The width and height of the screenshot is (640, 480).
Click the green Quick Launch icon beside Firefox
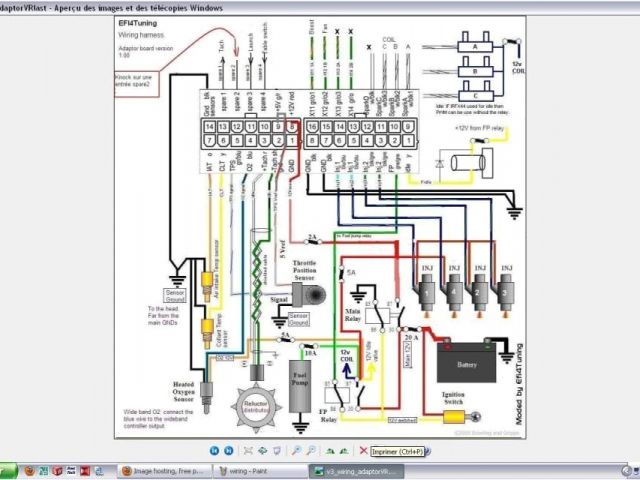point(43,470)
